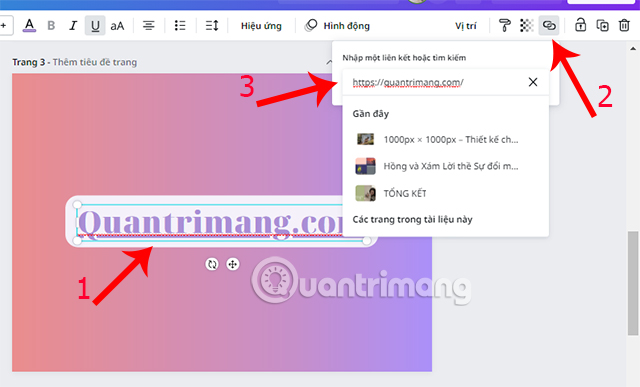Click thumbnail of Hồng và Xám design
The height and width of the screenshot is (387, 640).
pyautogui.click(x=365, y=166)
